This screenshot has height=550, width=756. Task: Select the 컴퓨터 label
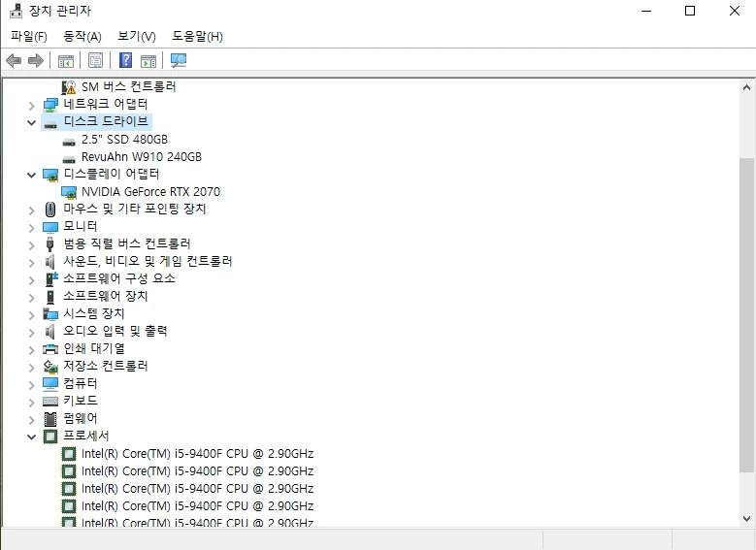[80, 383]
